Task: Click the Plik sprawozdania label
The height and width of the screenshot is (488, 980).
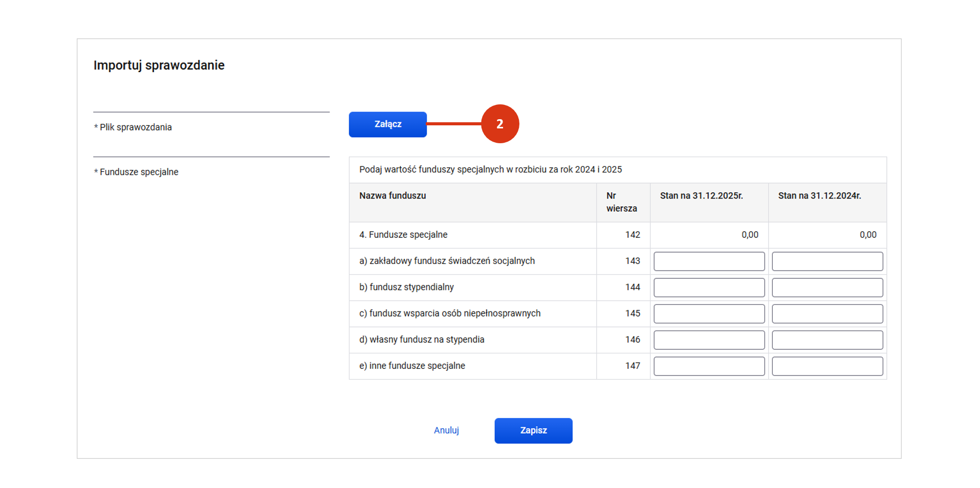Action: click(x=133, y=127)
